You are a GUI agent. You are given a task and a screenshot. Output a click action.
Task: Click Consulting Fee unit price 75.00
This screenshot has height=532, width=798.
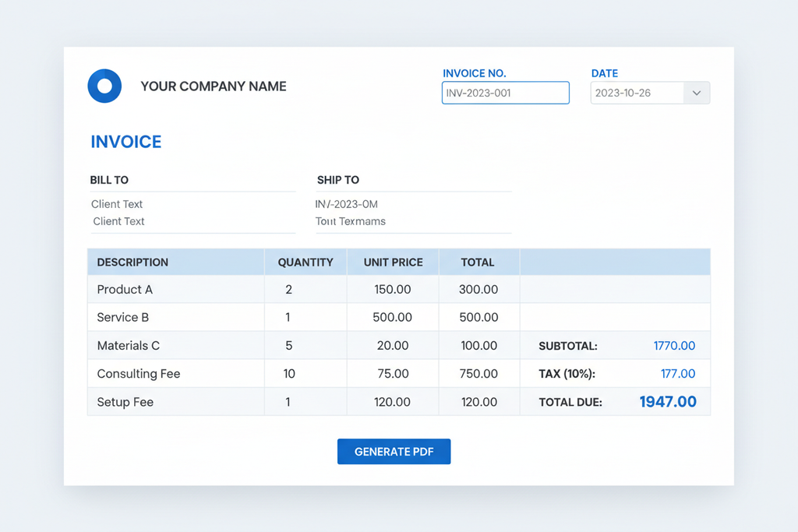coord(393,374)
